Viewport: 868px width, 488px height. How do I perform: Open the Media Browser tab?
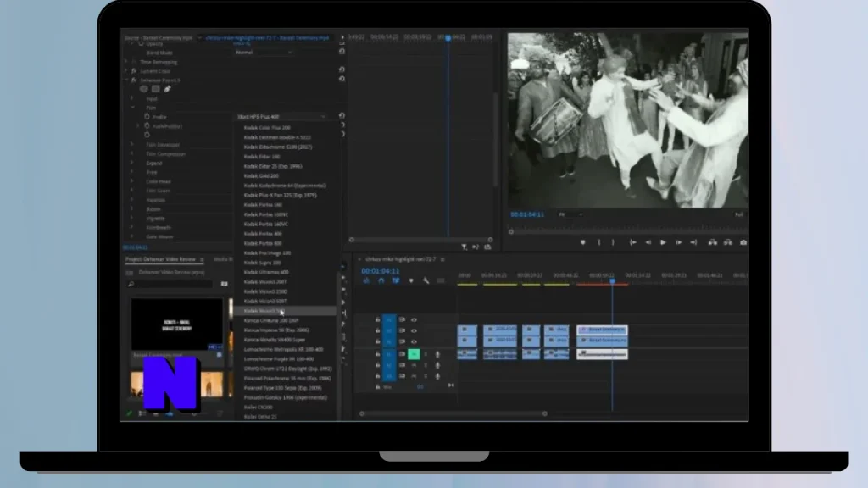(x=223, y=259)
